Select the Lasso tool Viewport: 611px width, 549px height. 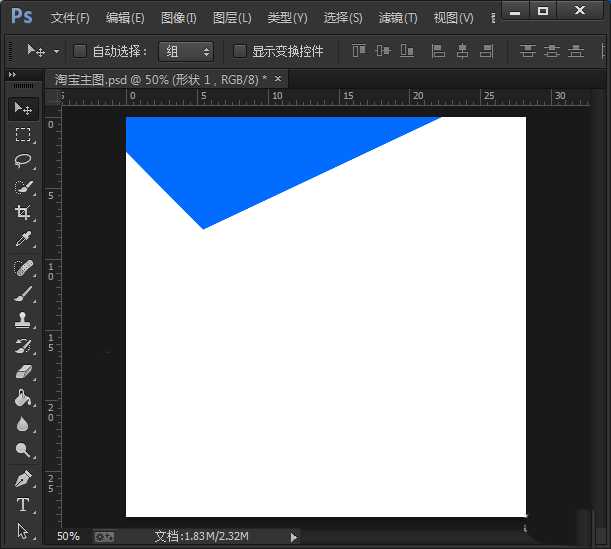click(x=22, y=160)
